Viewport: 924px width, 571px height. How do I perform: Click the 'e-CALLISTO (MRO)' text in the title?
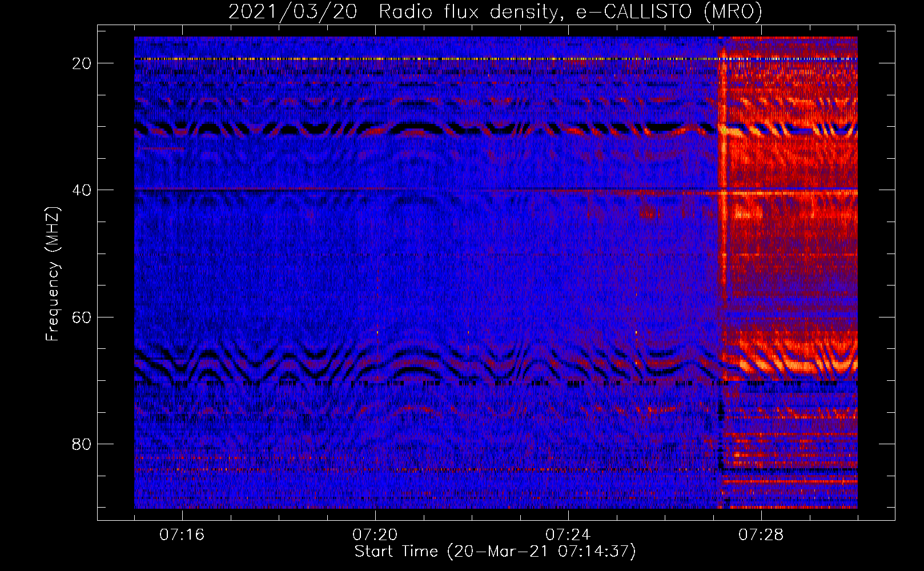669,11
